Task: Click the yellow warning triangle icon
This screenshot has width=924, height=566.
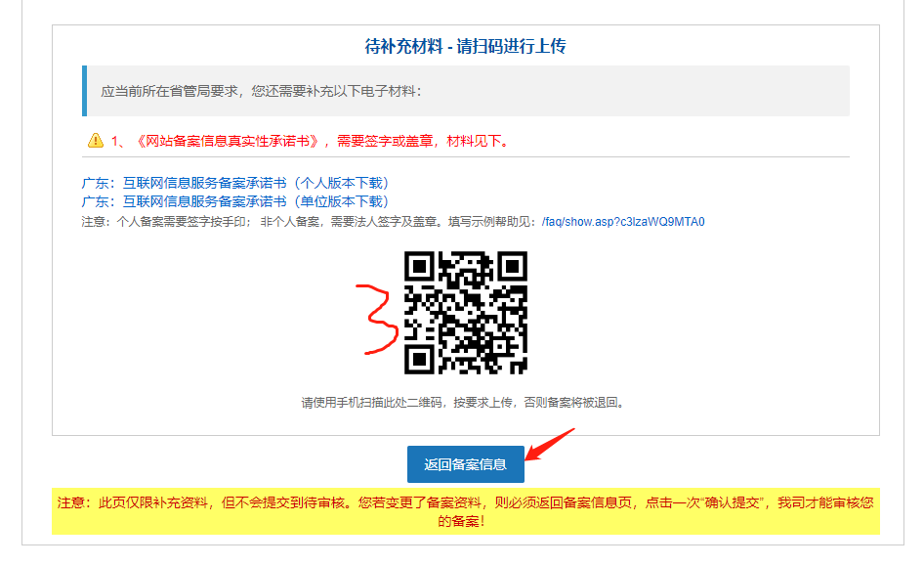Action: (95, 141)
